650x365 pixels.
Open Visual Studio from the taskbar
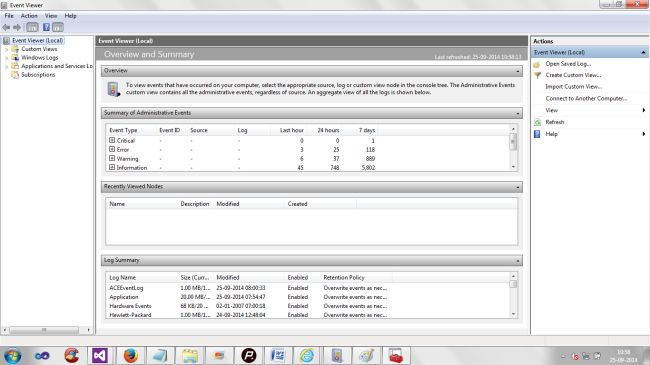pyautogui.click(x=99, y=356)
